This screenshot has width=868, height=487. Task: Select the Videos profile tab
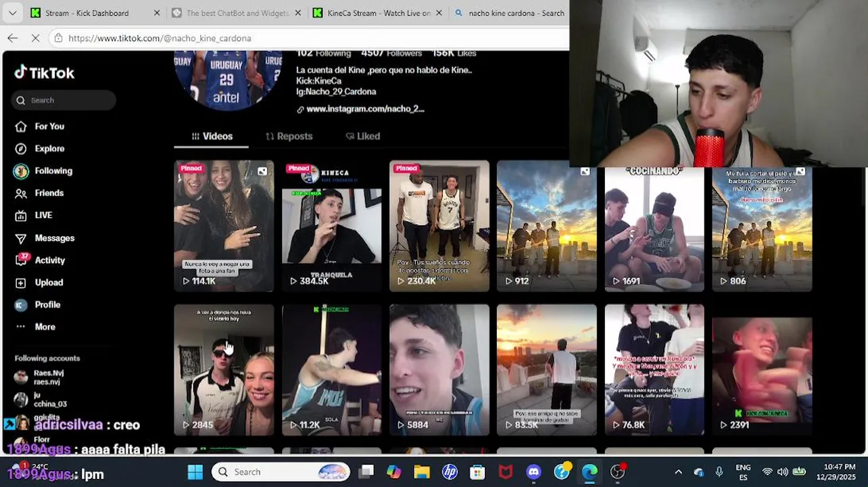pos(212,137)
